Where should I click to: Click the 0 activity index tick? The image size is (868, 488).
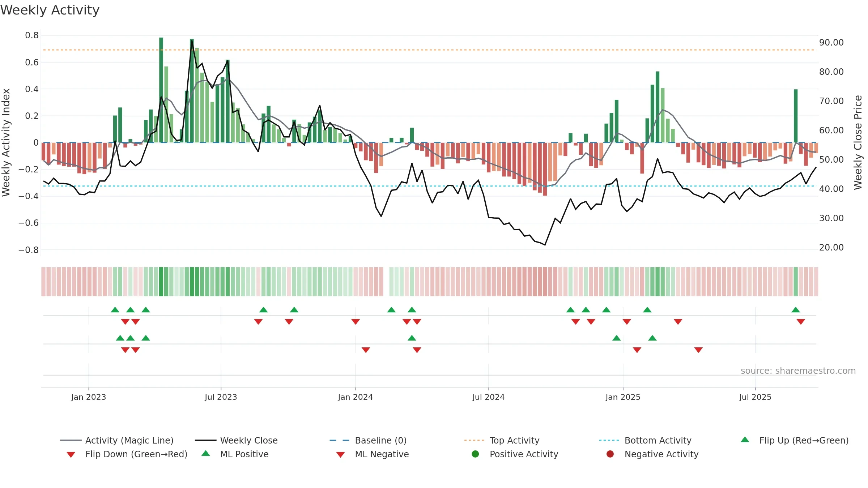click(x=36, y=143)
